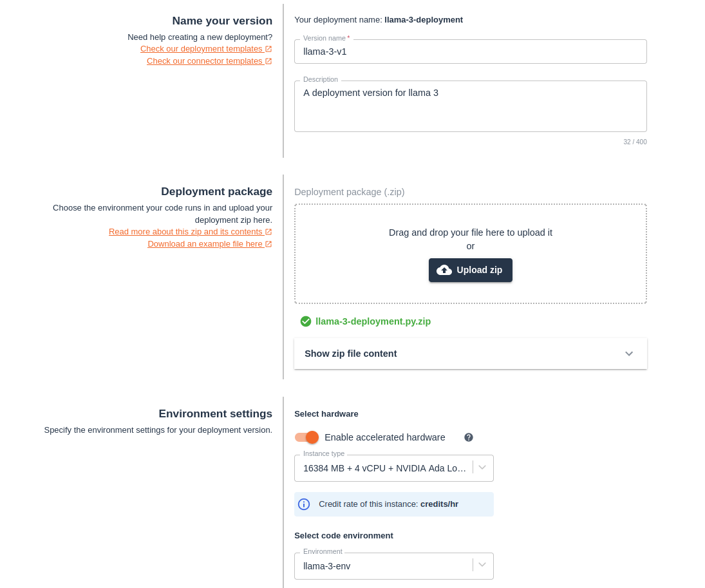Click into the Description text area
Screen dimensions: 705x588
(470, 106)
